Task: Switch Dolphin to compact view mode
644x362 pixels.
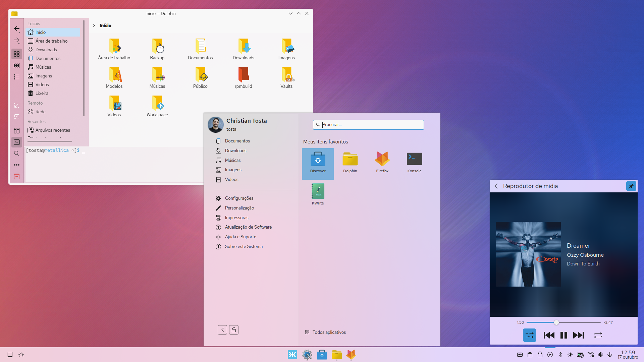Action: point(17,65)
